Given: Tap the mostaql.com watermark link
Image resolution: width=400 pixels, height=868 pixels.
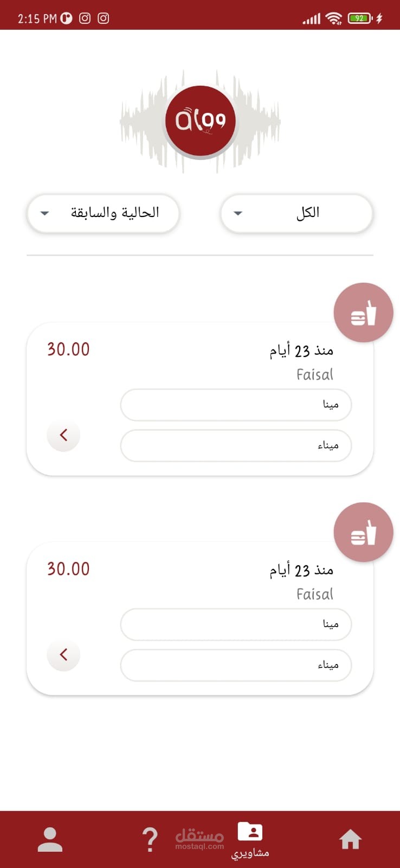Looking at the screenshot, I should [x=199, y=839].
